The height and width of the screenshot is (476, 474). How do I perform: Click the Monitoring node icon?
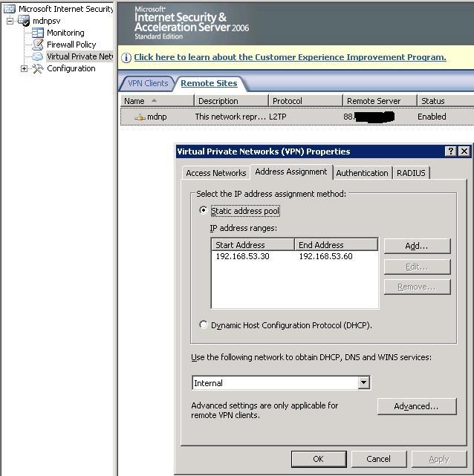(x=38, y=33)
